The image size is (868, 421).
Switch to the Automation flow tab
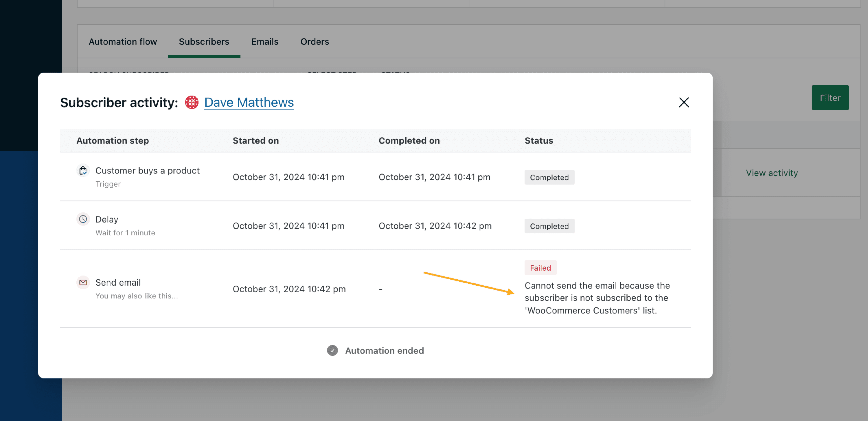(123, 41)
